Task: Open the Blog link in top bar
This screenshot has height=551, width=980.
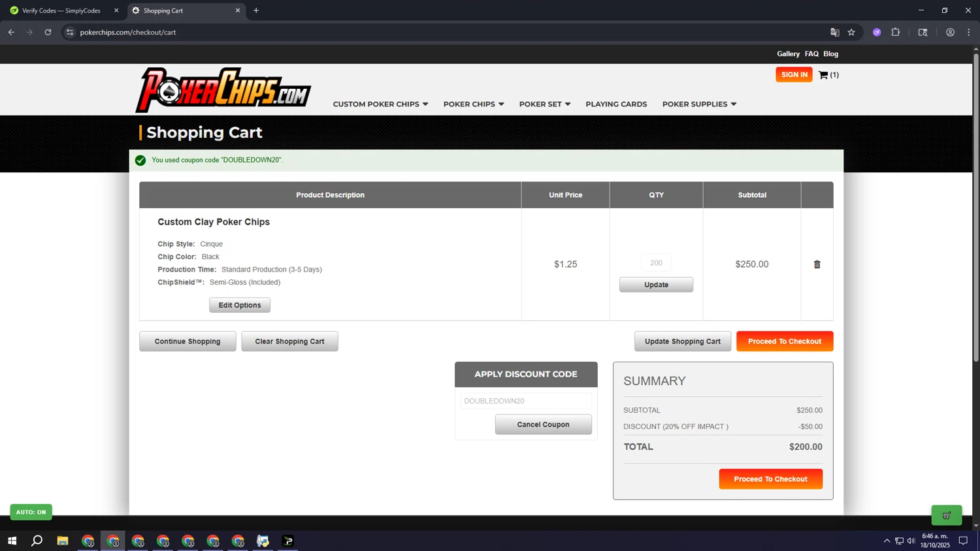Action: coord(830,54)
